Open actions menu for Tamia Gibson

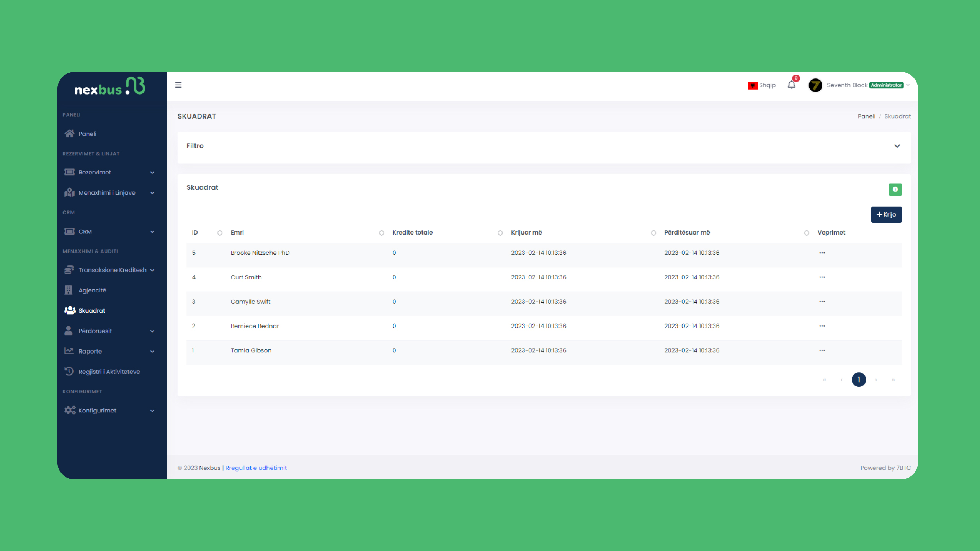click(822, 350)
